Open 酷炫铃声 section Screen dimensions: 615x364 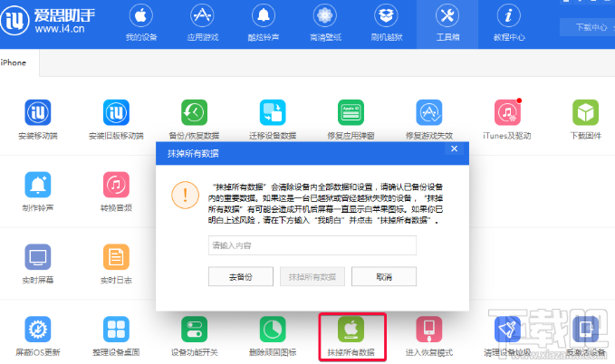(x=264, y=23)
